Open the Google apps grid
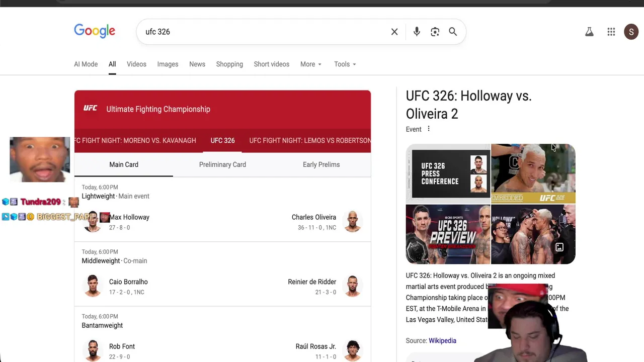This screenshot has height=362, width=644. click(611, 32)
